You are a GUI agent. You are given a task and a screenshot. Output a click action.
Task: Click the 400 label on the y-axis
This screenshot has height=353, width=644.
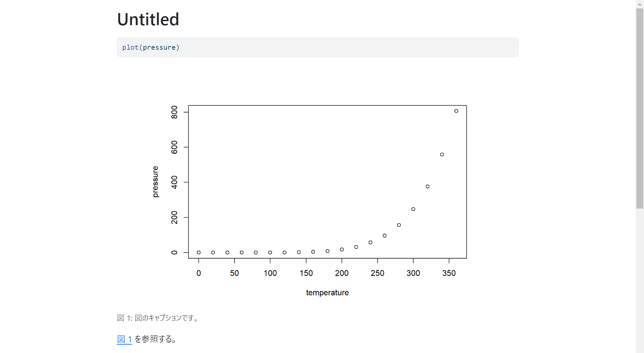174,182
